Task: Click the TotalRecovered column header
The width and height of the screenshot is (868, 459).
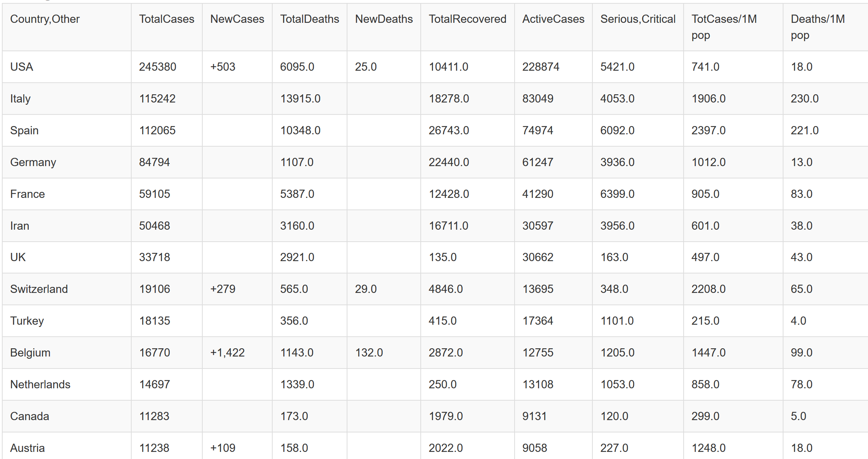Action: pyautogui.click(x=467, y=19)
